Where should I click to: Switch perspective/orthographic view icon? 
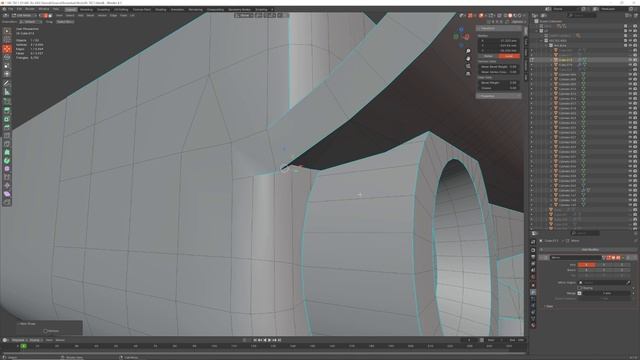(468, 73)
